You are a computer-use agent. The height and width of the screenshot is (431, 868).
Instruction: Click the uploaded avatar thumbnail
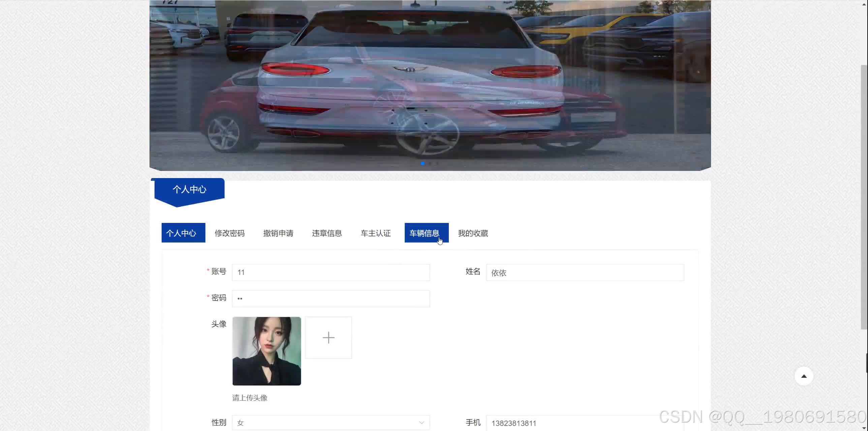pos(267,351)
